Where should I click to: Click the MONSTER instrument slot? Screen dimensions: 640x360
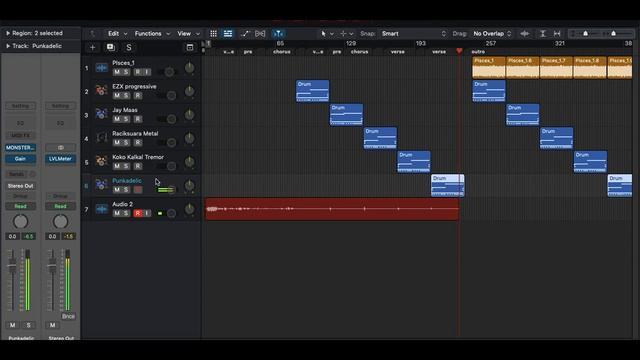pos(20,147)
